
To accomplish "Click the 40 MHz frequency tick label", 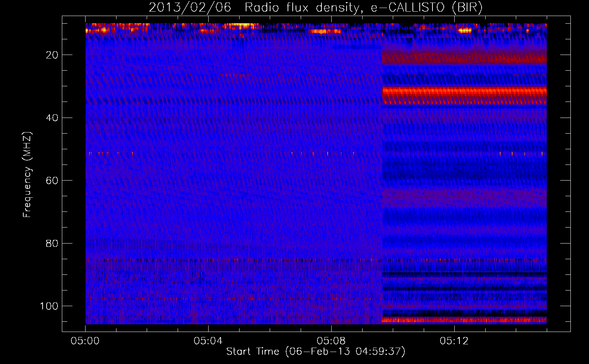I will [52, 118].
